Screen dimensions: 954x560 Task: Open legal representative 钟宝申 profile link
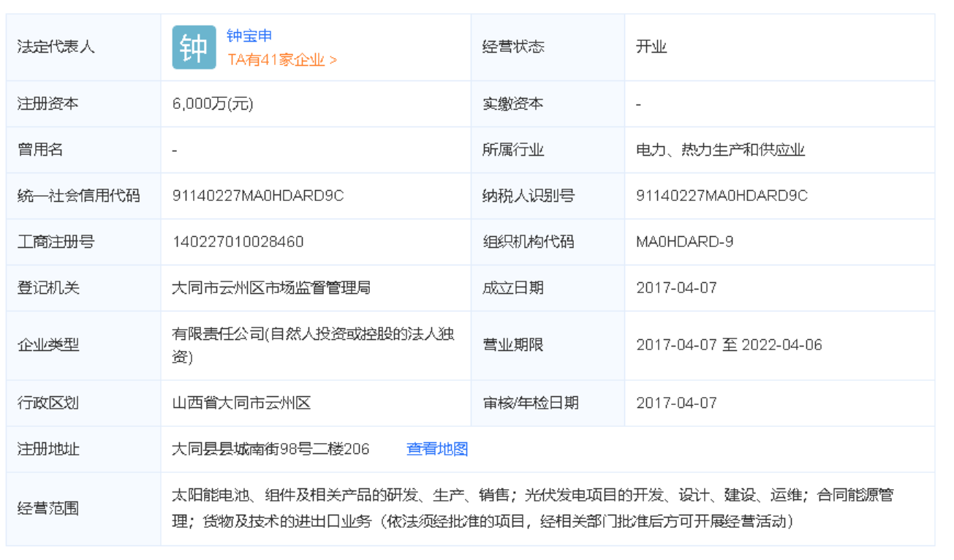249,36
